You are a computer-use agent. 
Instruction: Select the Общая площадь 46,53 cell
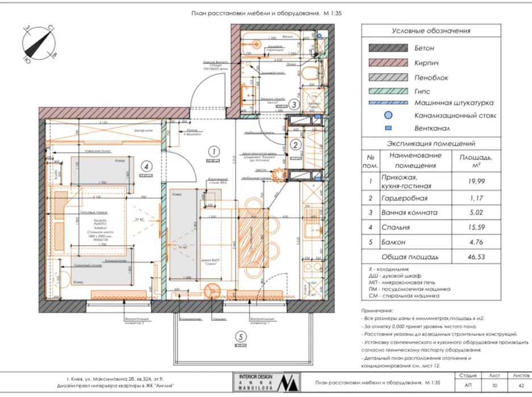476,257
